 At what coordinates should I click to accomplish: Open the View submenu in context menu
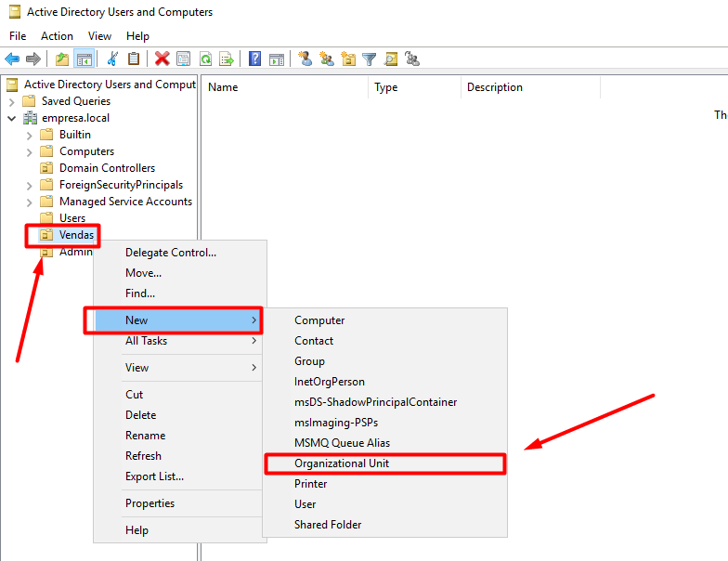[180, 368]
